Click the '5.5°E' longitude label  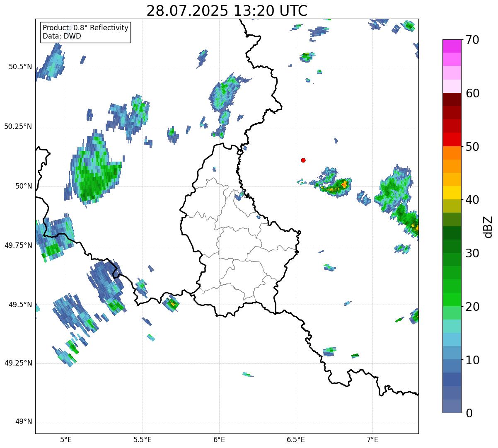[143, 439]
